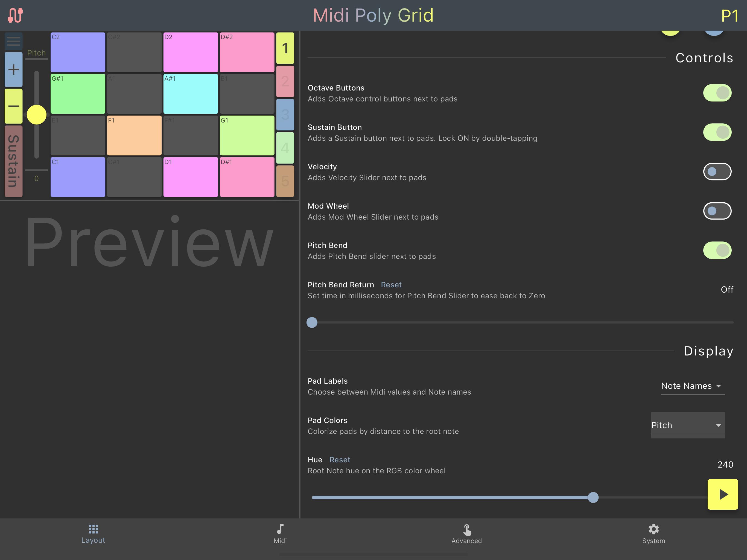Open the Pad Colors Pitch dropdown

(688, 425)
